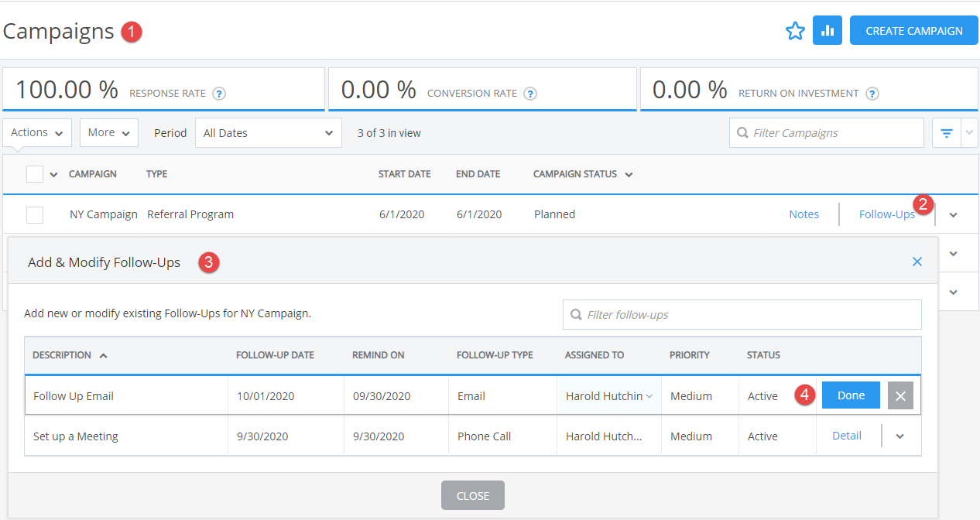Screen dimensions: 980x520
Task: Click into the Filter follow-ups search field
Action: pos(742,314)
